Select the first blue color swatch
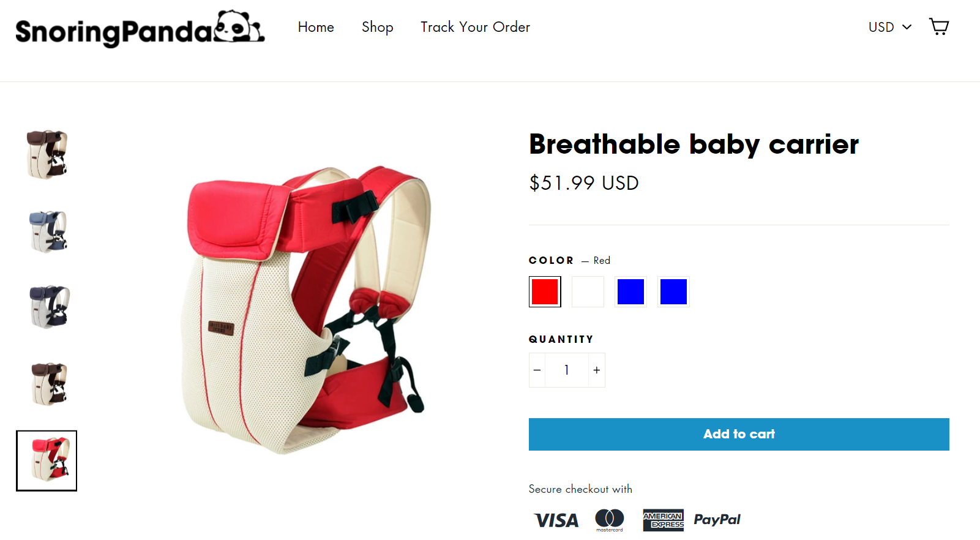 click(x=630, y=291)
